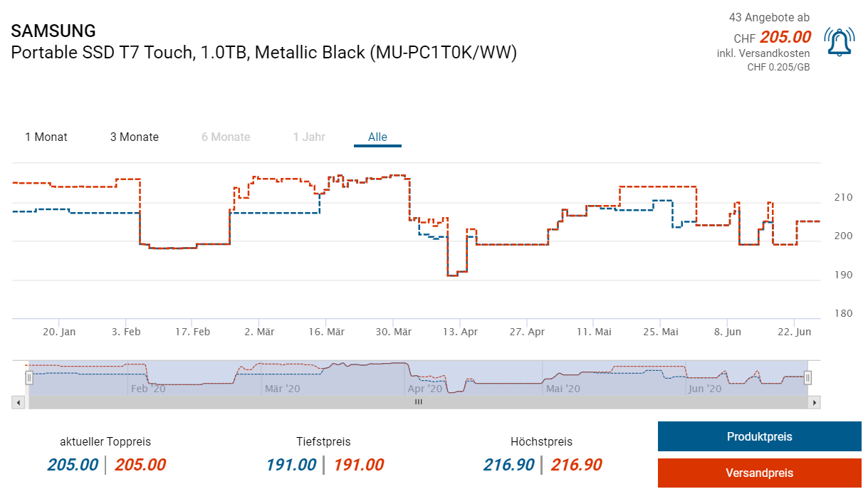
Task: Click the navigator's left range handle
Action: [29, 378]
